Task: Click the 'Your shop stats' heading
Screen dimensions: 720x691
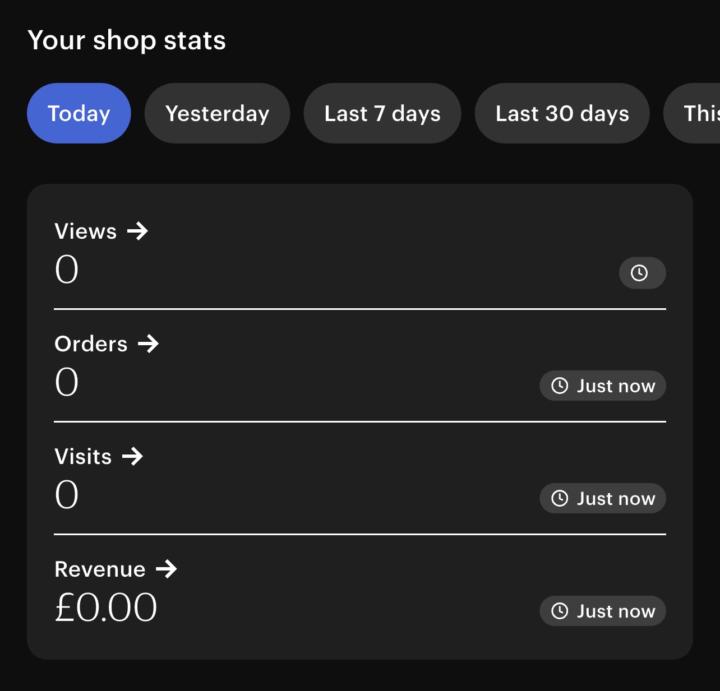Action: click(127, 41)
